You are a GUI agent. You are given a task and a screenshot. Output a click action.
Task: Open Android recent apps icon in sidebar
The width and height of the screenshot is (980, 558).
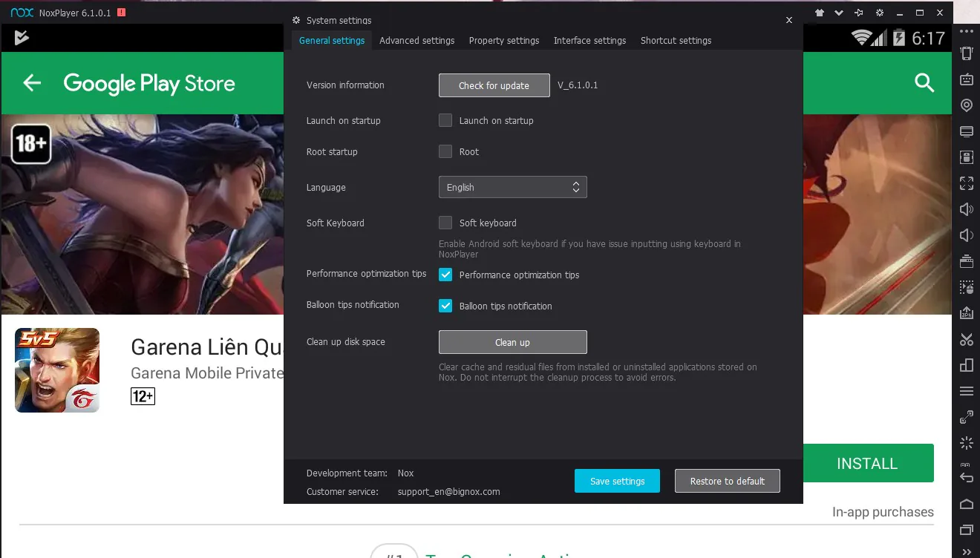(x=967, y=529)
